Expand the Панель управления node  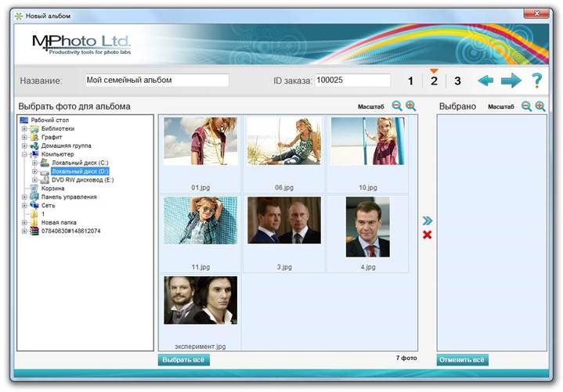[24, 197]
